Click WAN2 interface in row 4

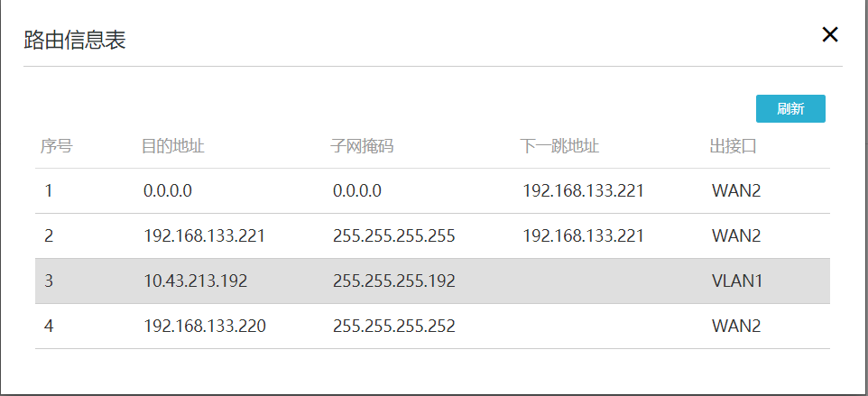tap(736, 327)
